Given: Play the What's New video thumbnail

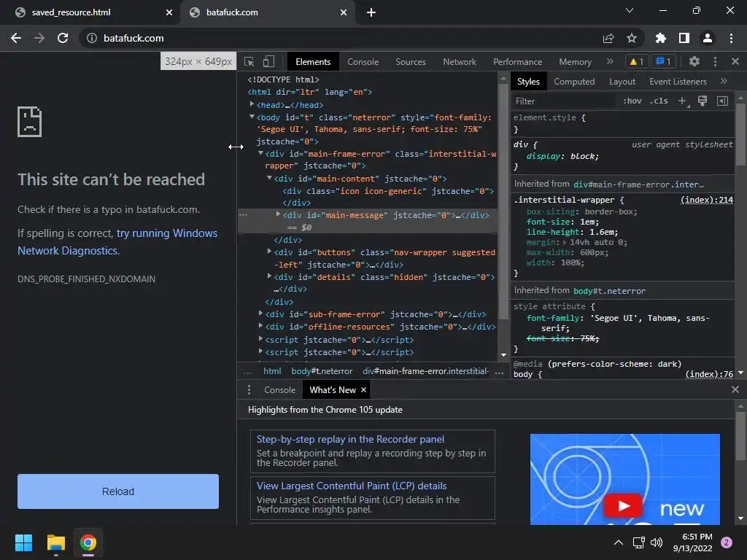Looking at the screenshot, I should tap(623, 505).
